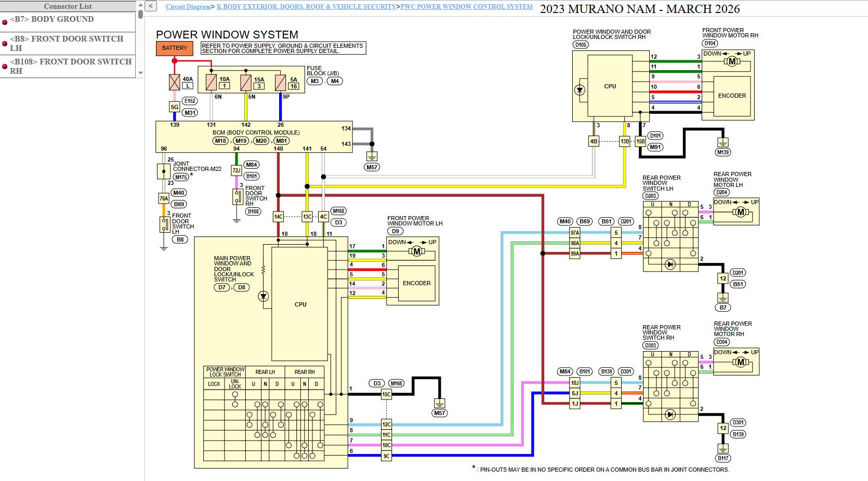The width and height of the screenshot is (868, 481).
Task: Click the rear power window motor LH symbol
Action: tap(741, 212)
